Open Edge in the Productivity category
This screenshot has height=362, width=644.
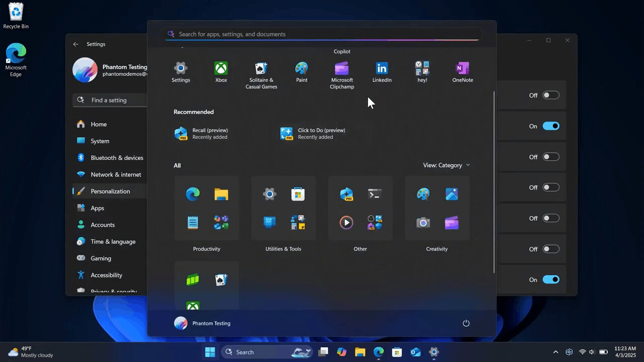tap(193, 194)
